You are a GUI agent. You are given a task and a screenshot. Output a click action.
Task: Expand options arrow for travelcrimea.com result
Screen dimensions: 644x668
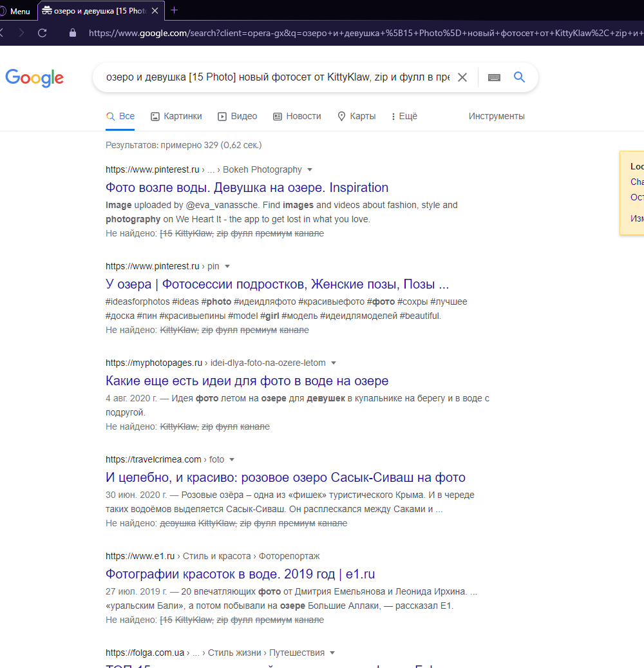tap(232, 460)
